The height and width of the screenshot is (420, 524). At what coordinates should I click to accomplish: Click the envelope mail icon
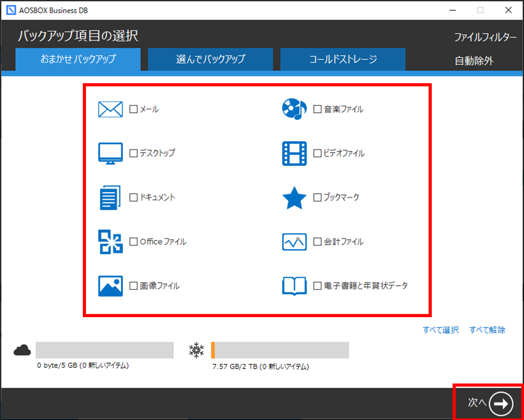click(x=110, y=109)
